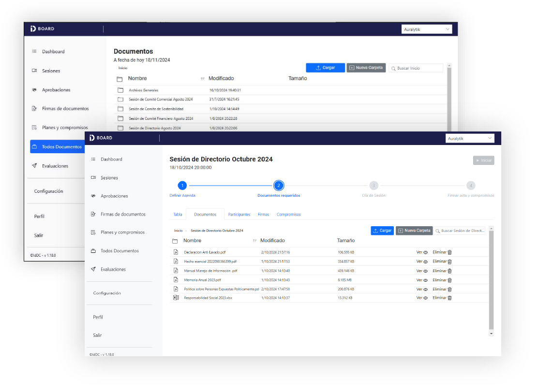Toggle view eye for Hecho esencial 2022090366399.pdf
The height and width of the screenshot is (392, 539).
[x=426, y=261]
